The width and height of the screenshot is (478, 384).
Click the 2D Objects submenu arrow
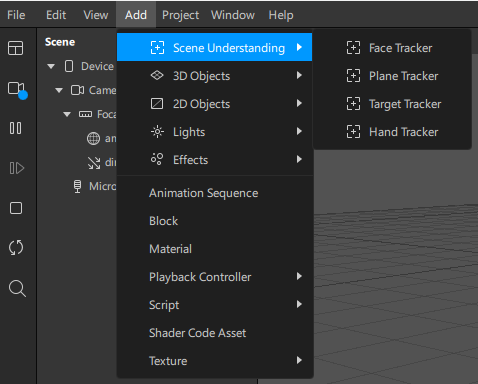[299, 103]
